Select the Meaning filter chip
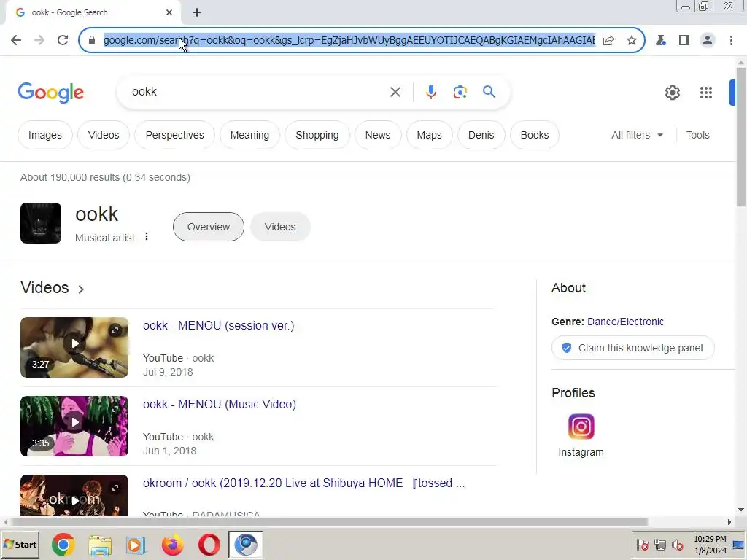 249,135
